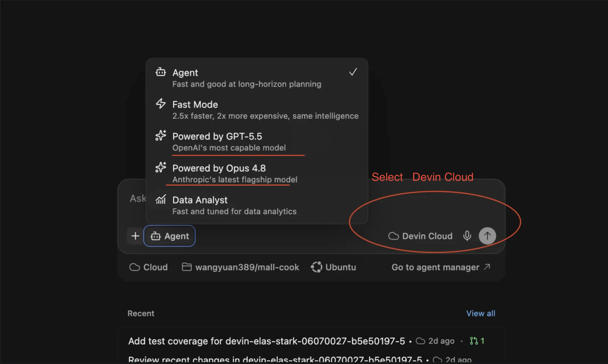Screen dimensions: 608x364
Task: Click View all recent sessions
Action: pyautogui.click(x=481, y=314)
